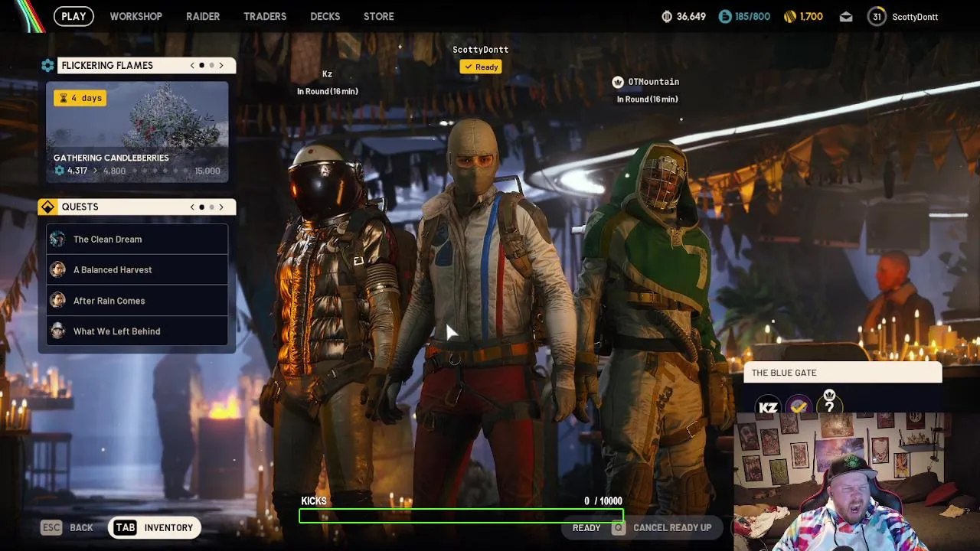Open the DECKS tab
This screenshot has width=980, height=551.
[325, 16]
